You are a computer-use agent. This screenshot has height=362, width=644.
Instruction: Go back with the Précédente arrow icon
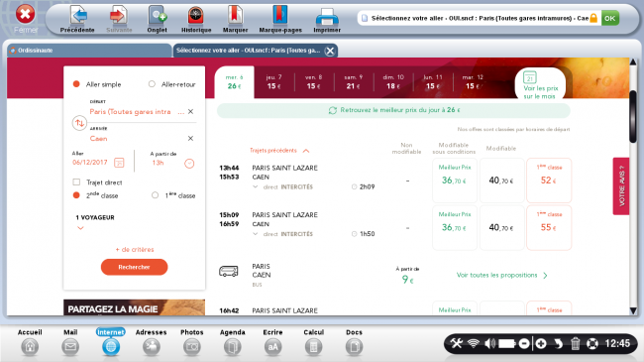point(78,16)
